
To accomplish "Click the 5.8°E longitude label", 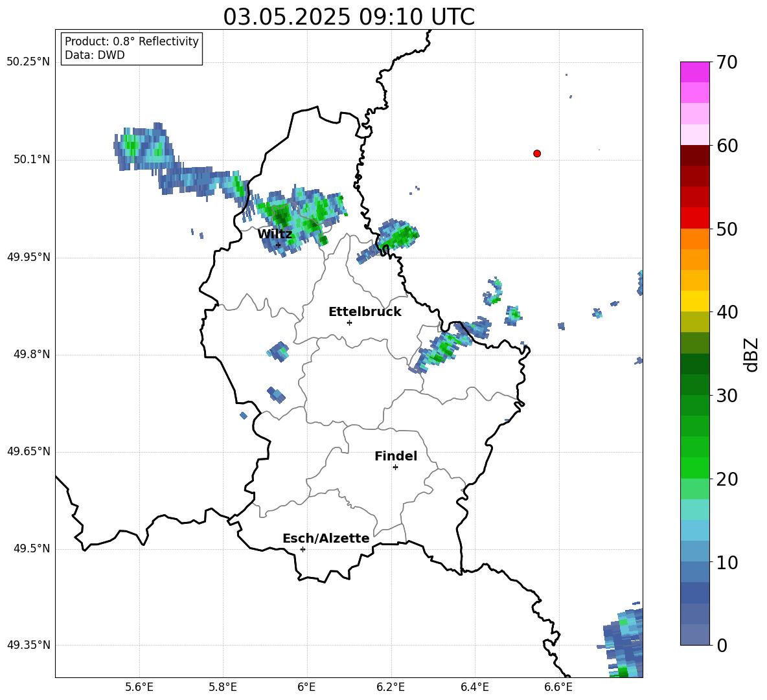I will pyautogui.click(x=223, y=687).
